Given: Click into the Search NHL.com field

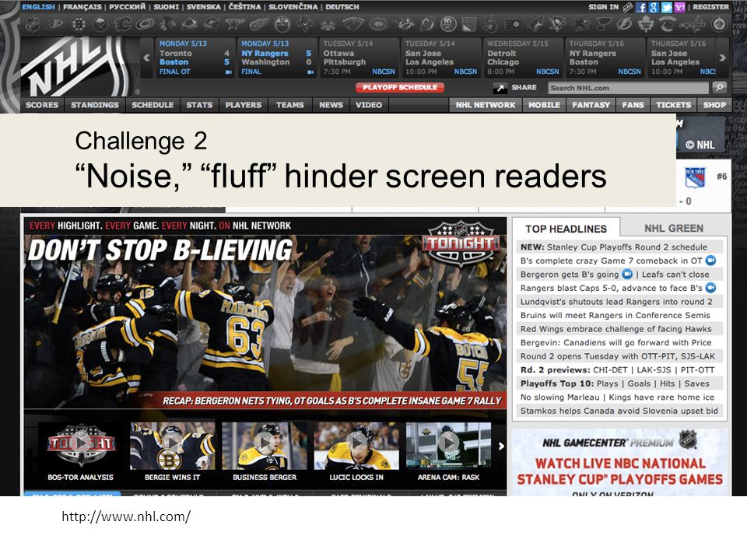Looking at the screenshot, I should coord(628,88).
